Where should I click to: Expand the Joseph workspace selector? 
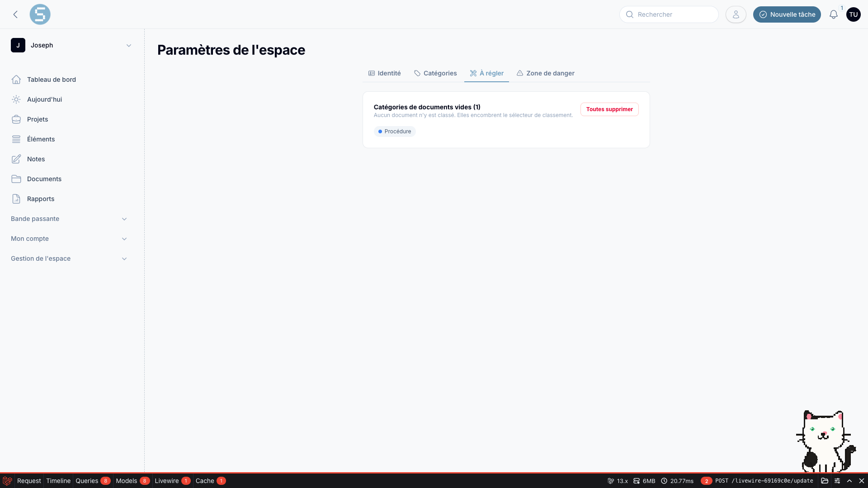click(x=72, y=45)
